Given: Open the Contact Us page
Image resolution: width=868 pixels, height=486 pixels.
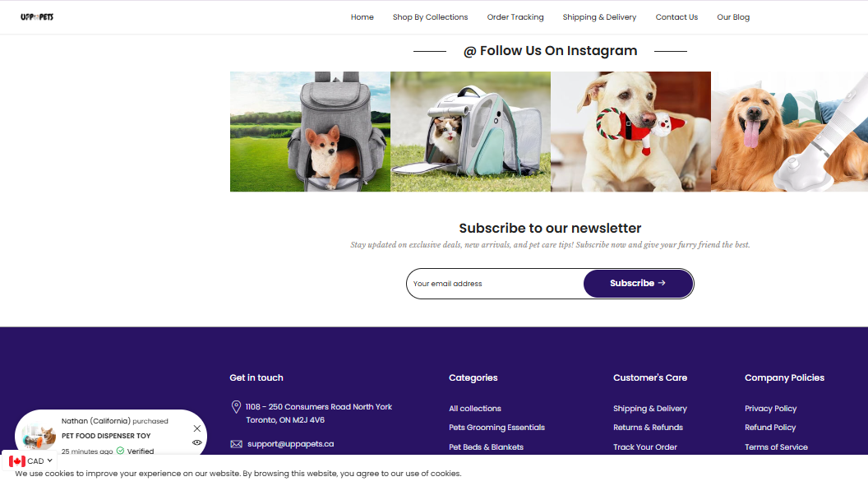Looking at the screenshot, I should (x=676, y=17).
